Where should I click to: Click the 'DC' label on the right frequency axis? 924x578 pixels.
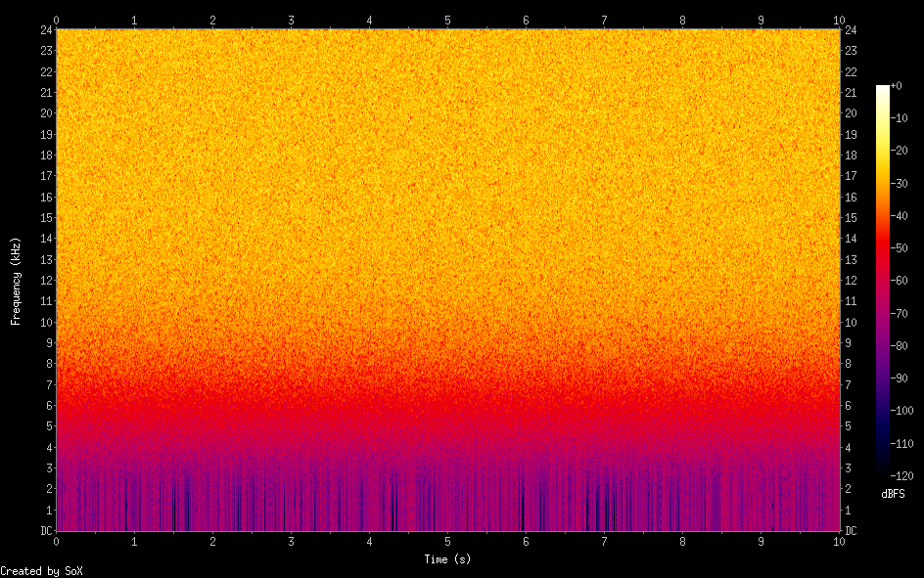pos(851,531)
